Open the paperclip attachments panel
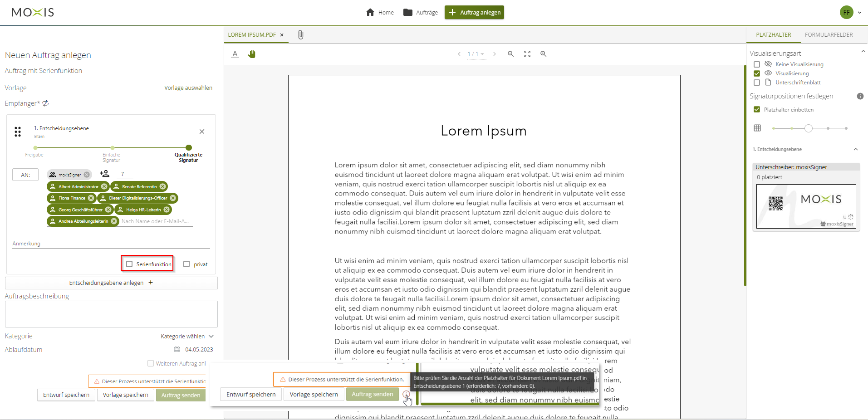This screenshot has height=420, width=868. [300, 34]
